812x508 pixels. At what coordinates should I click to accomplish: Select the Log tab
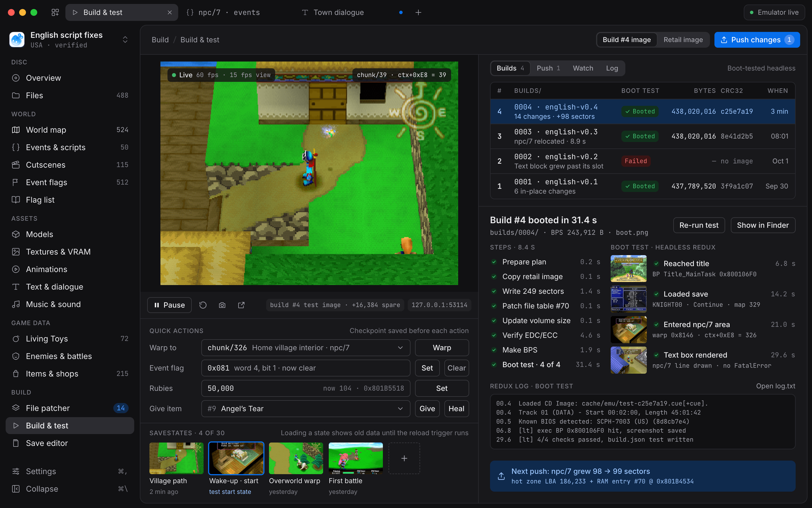click(x=612, y=68)
